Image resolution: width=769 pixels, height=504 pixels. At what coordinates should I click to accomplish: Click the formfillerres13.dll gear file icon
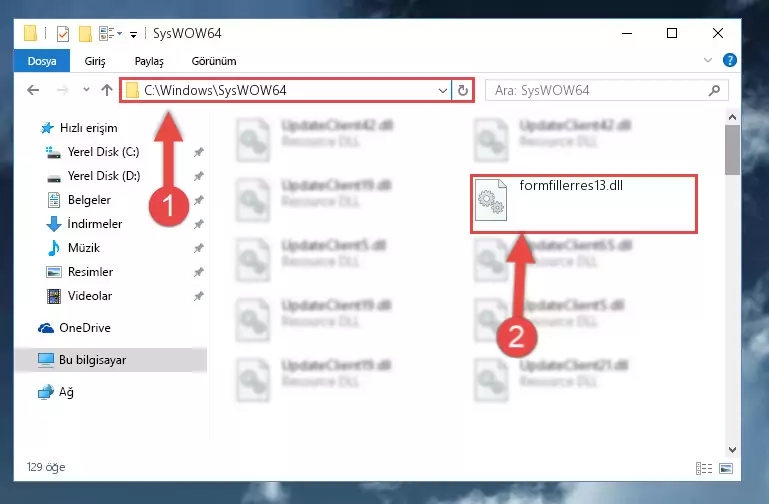tap(491, 200)
